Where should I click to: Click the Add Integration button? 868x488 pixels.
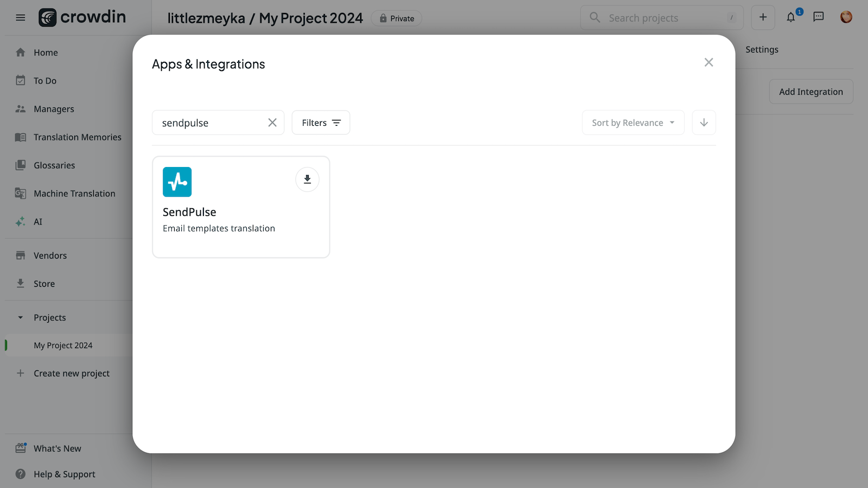[x=810, y=92]
